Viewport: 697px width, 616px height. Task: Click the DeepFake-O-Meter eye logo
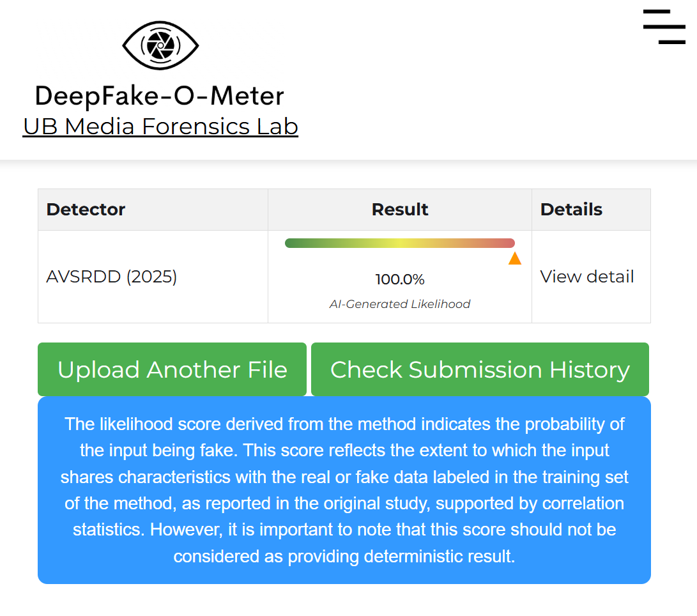coord(160,45)
